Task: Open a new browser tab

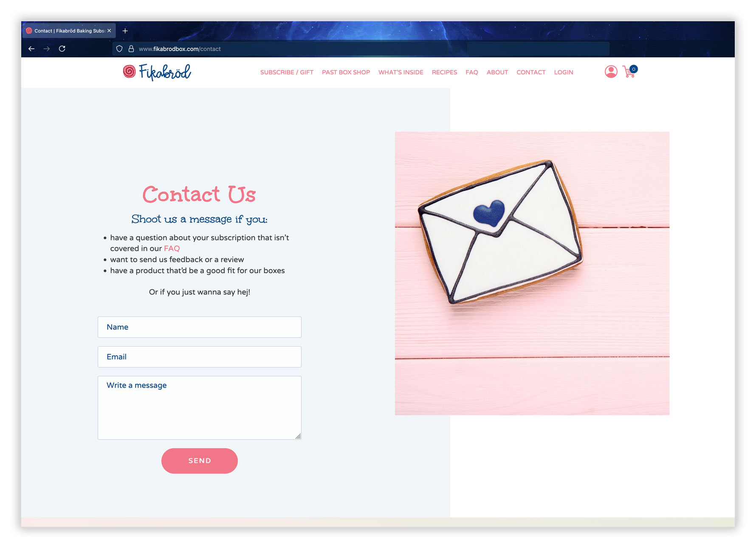Action: point(125,31)
